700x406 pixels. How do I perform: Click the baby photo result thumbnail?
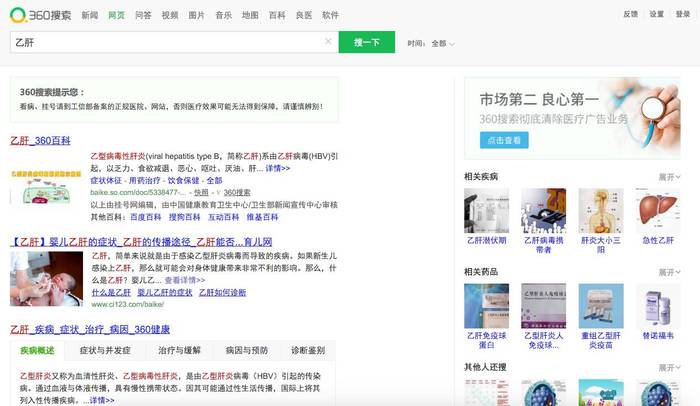click(46, 279)
